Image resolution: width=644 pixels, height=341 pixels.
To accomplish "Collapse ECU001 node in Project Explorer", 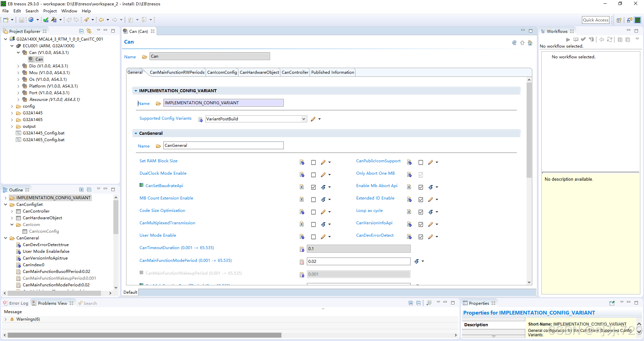I will [x=12, y=46].
